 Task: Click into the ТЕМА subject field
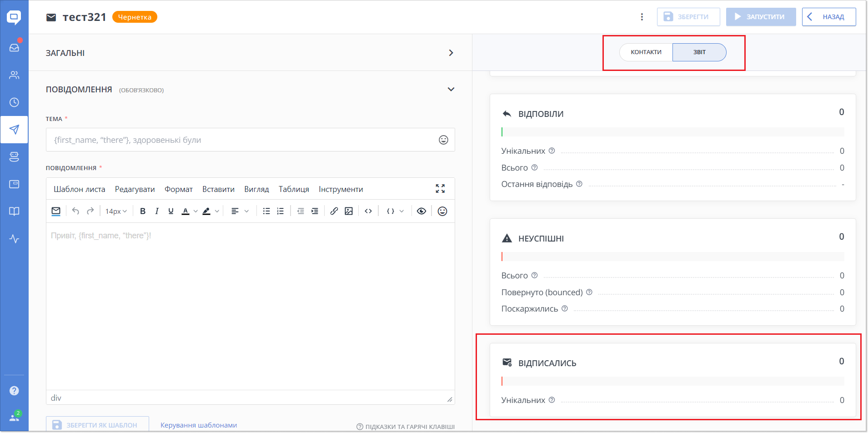coord(241,140)
